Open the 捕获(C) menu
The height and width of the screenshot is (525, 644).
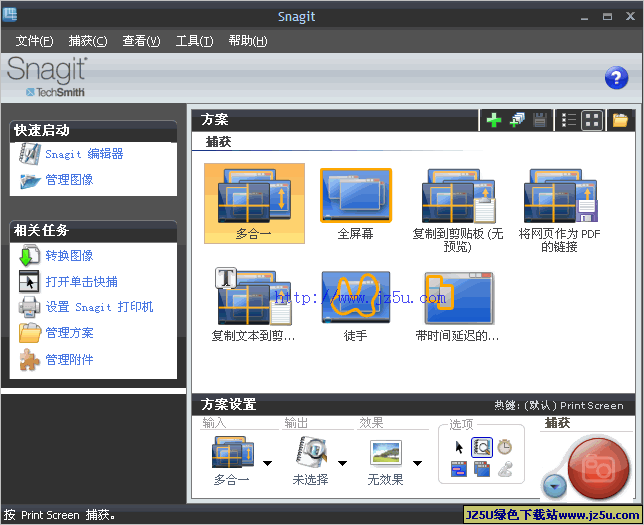coord(87,41)
